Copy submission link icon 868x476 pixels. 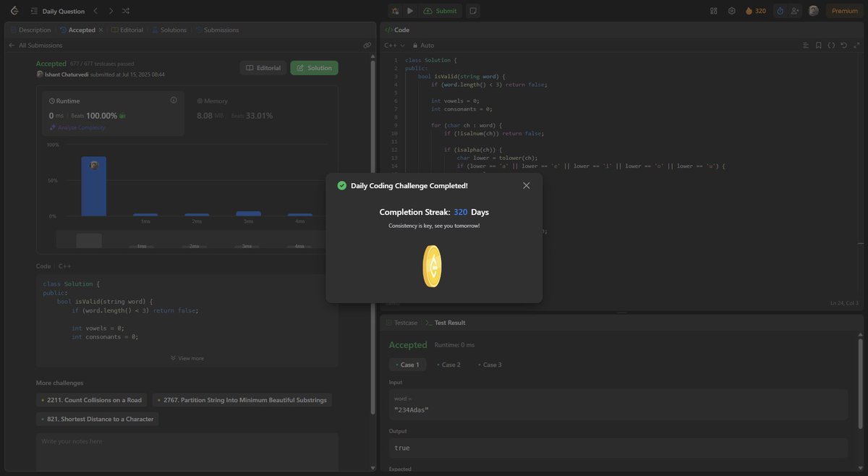click(367, 45)
